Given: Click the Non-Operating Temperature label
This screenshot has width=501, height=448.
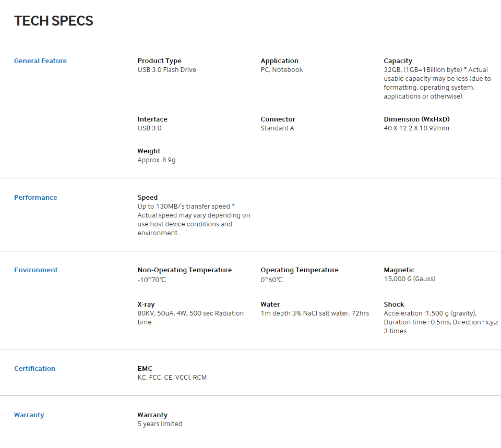Looking at the screenshot, I should pyautogui.click(x=184, y=270).
